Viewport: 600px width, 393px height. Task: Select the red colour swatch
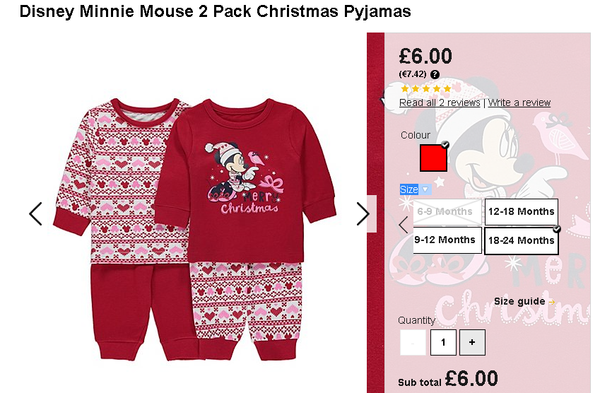pyautogui.click(x=434, y=157)
